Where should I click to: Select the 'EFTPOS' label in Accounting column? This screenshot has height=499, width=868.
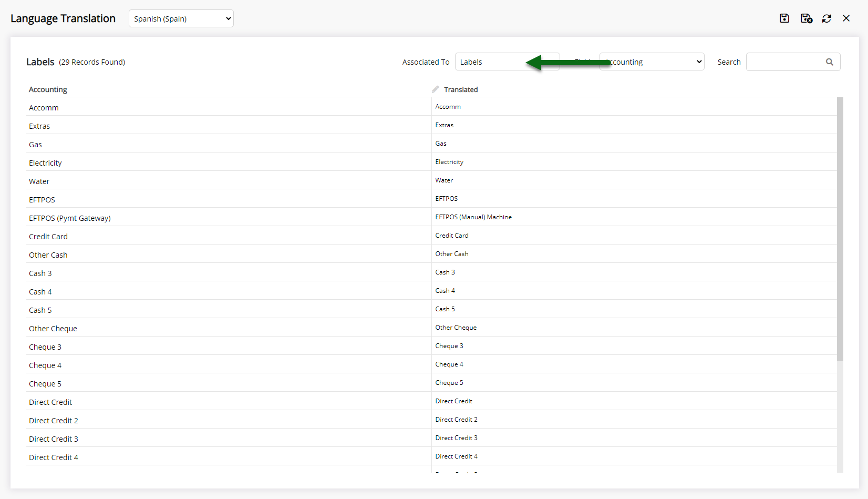point(42,200)
